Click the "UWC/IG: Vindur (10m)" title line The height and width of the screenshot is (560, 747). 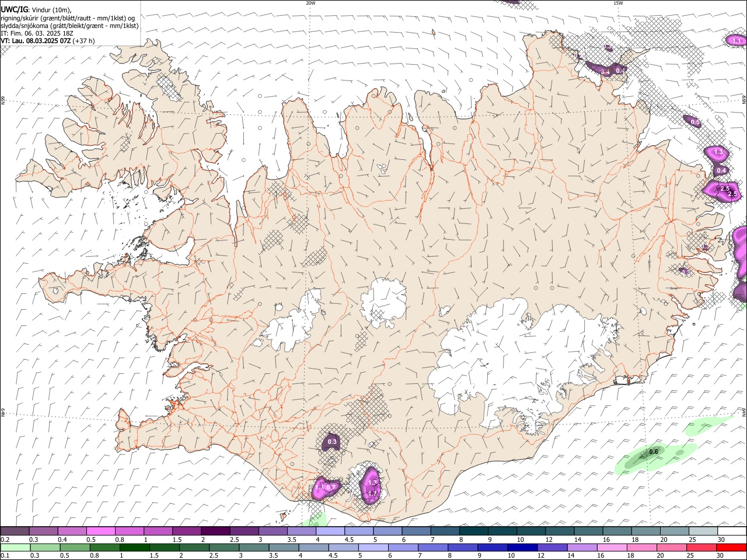[x=36, y=9]
